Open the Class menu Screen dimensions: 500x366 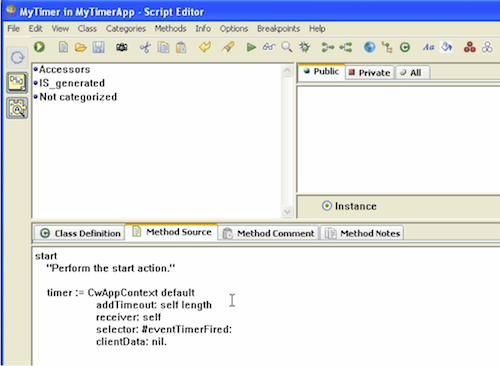point(87,29)
